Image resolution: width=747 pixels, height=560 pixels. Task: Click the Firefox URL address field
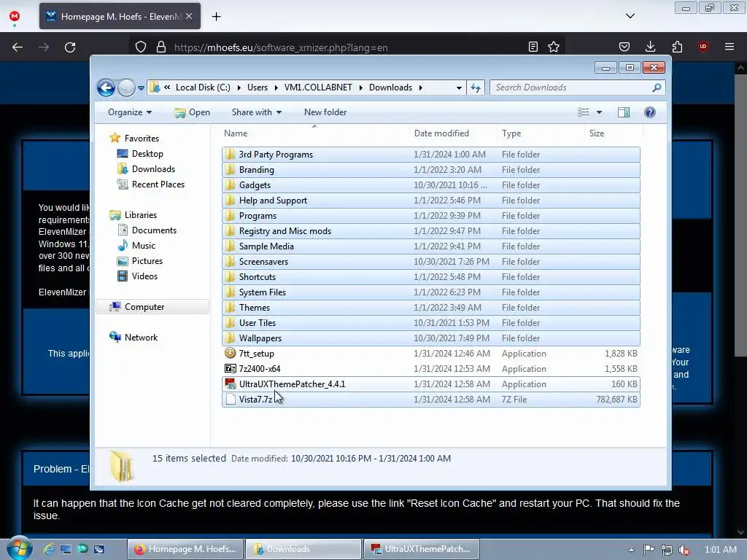pos(348,47)
